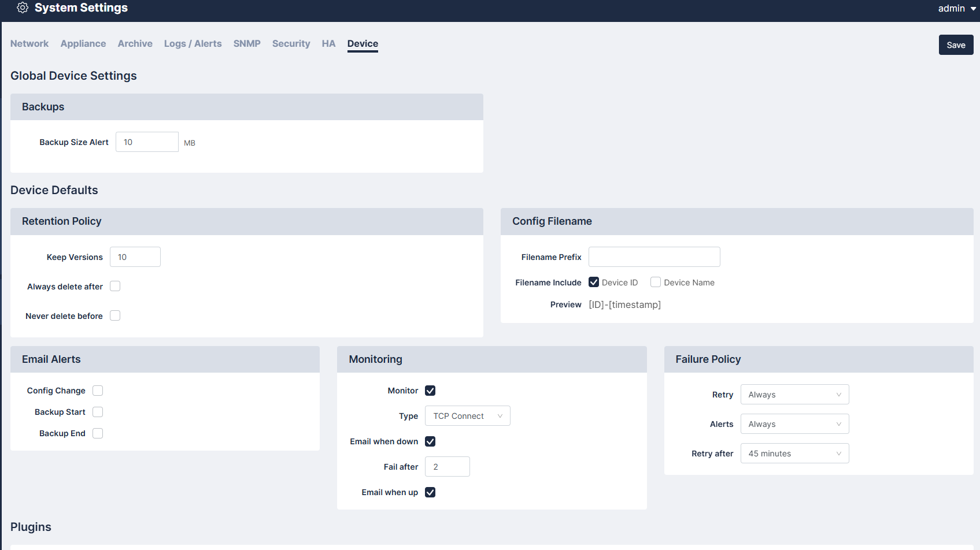The width and height of the screenshot is (980, 550).
Task: Enable the Always delete after checkbox
Action: click(x=115, y=287)
